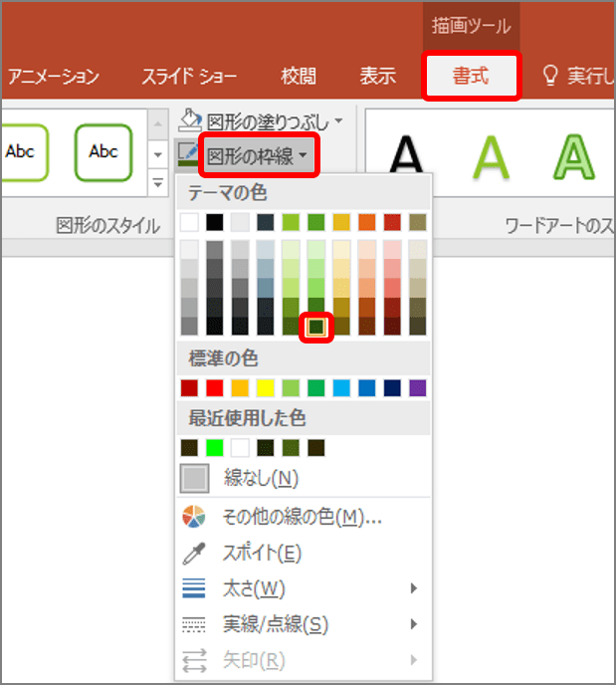Pick olive khaki theme color in top row
The height and width of the screenshot is (685, 616).
[x=418, y=222]
